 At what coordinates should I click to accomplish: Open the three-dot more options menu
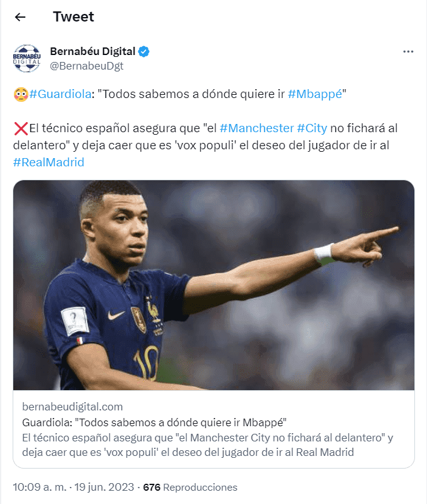(408, 52)
